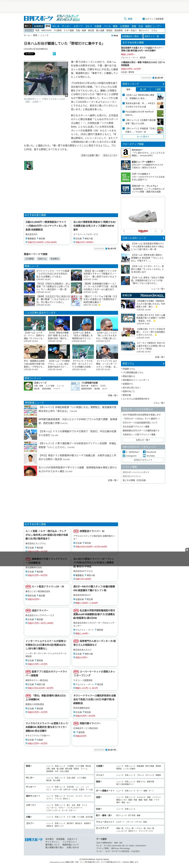The width and height of the screenshot is (189, 868).
Task: Click the 杉谷拳士 keyword tag
Action: coord(54,259)
